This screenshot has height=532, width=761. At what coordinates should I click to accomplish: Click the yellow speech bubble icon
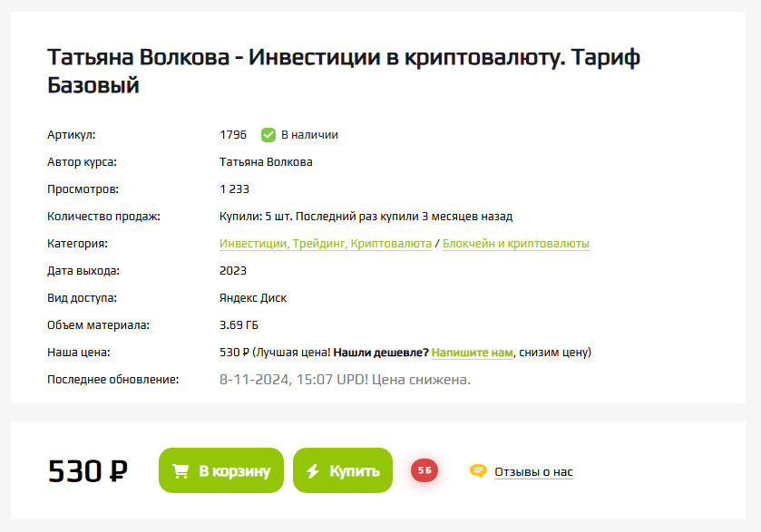pyautogui.click(x=478, y=471)
